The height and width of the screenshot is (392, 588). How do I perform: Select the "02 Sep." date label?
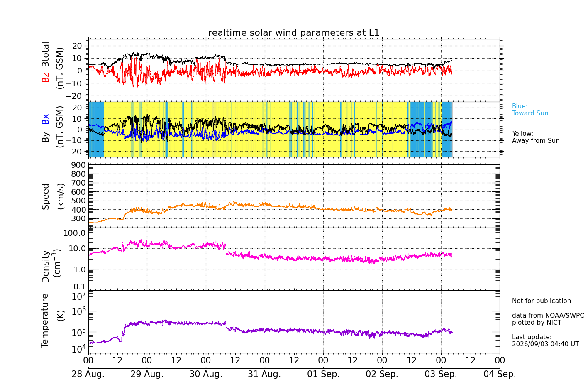(x=382, y=374)
